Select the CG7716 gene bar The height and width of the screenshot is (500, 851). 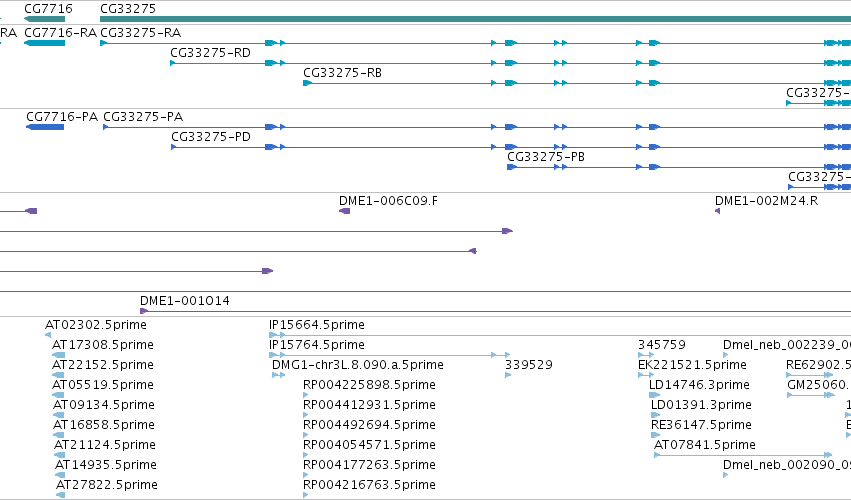click(x=45, y=19)
